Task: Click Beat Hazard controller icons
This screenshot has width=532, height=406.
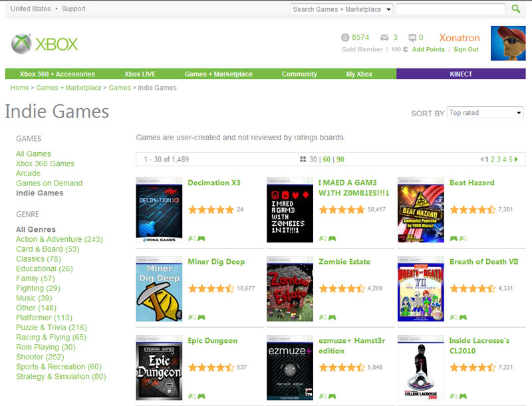Action: click(x=458, y=239)
